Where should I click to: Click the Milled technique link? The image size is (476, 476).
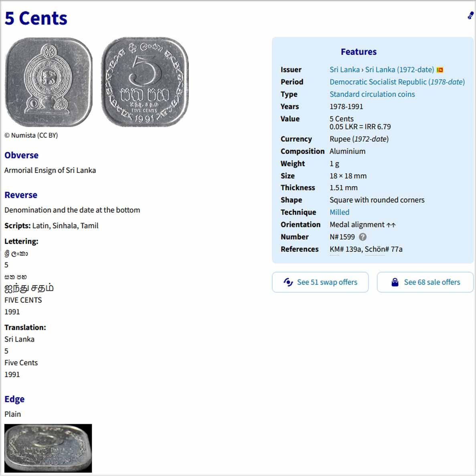coord(339,212)
